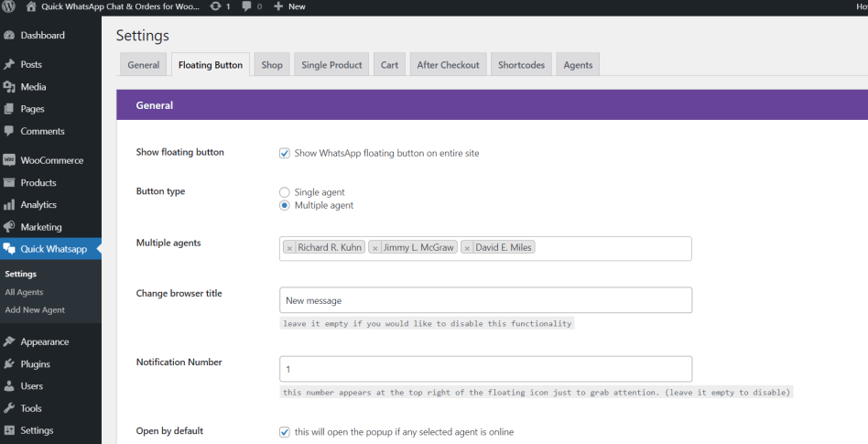
Task: Open All Agents submenu link
Action: pos(24,292)
